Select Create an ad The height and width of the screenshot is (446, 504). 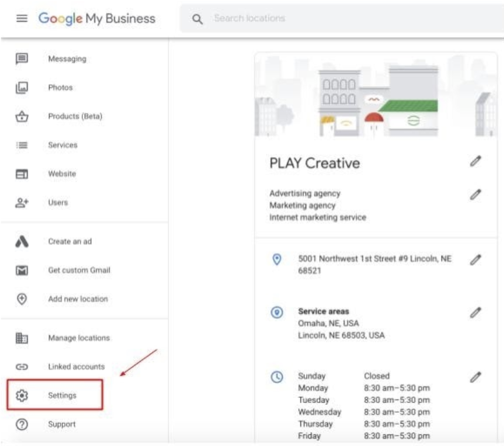click(69, 242)
